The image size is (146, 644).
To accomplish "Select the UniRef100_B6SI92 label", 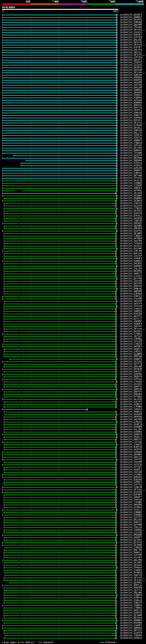I will [x=131, y=42].
